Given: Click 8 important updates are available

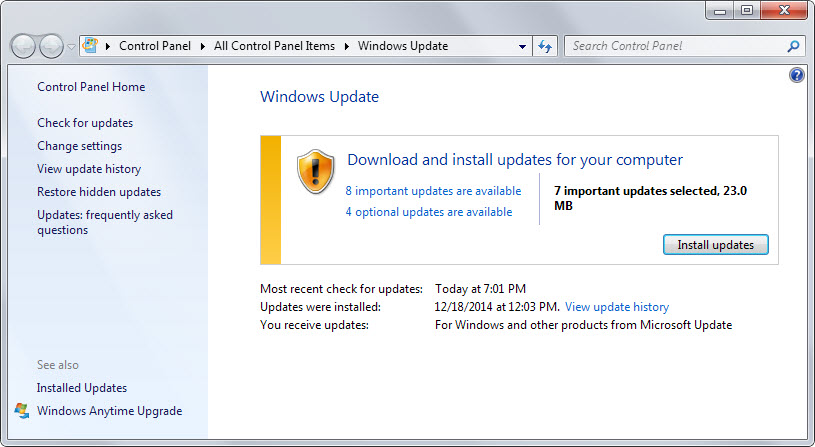Looking at the screenshot, I should click(x=433, y=191).
